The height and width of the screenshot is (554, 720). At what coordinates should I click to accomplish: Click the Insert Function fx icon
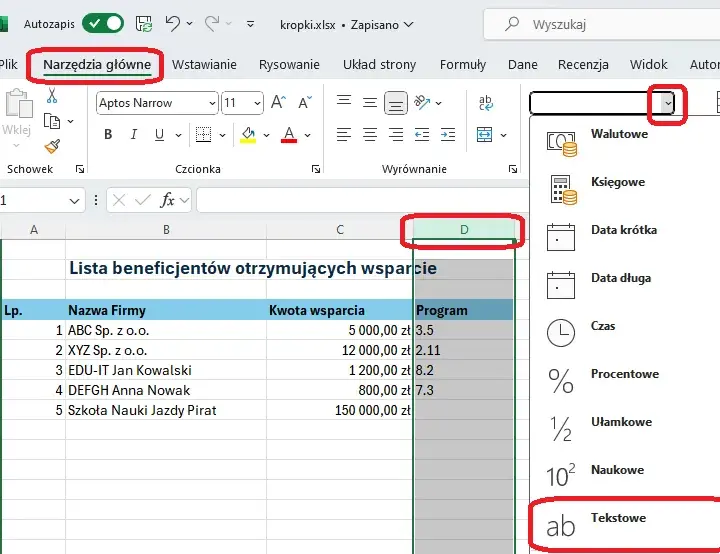point(167,200)
